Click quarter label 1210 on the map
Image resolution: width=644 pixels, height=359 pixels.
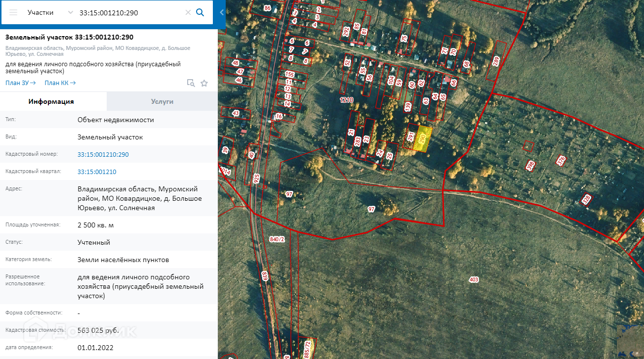pos(347,100)
